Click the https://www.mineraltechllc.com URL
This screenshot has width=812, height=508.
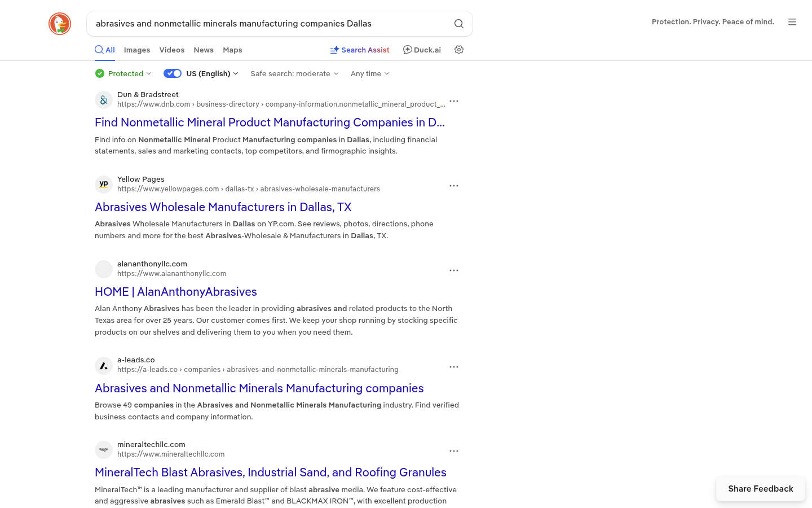tap(171, 454)
